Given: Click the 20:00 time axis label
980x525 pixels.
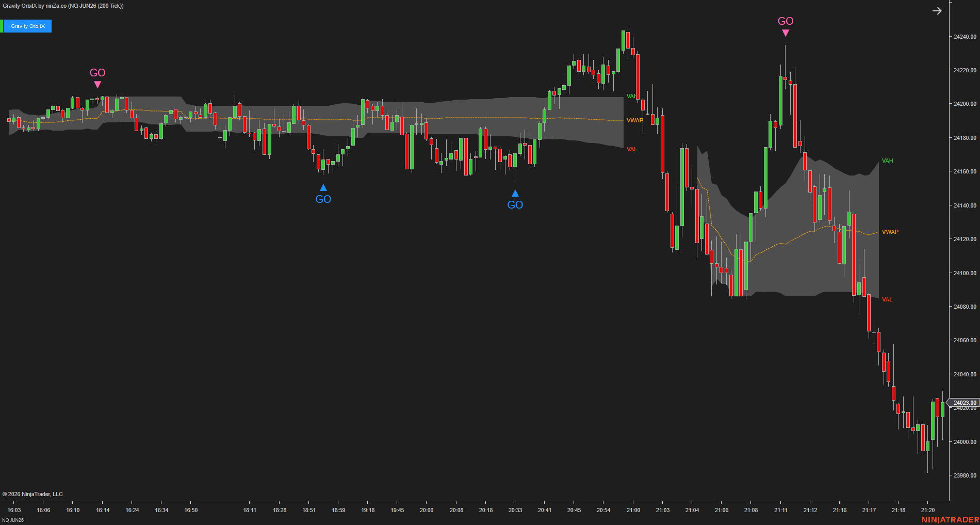Looking at the screenshot, I should (427, 510).
